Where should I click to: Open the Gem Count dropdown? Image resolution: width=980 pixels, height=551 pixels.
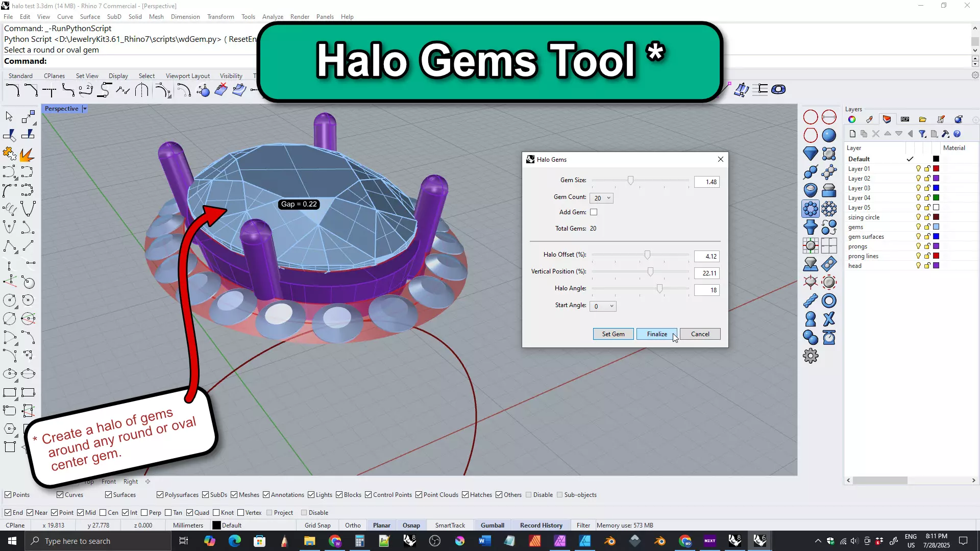(x=602, y=198)
